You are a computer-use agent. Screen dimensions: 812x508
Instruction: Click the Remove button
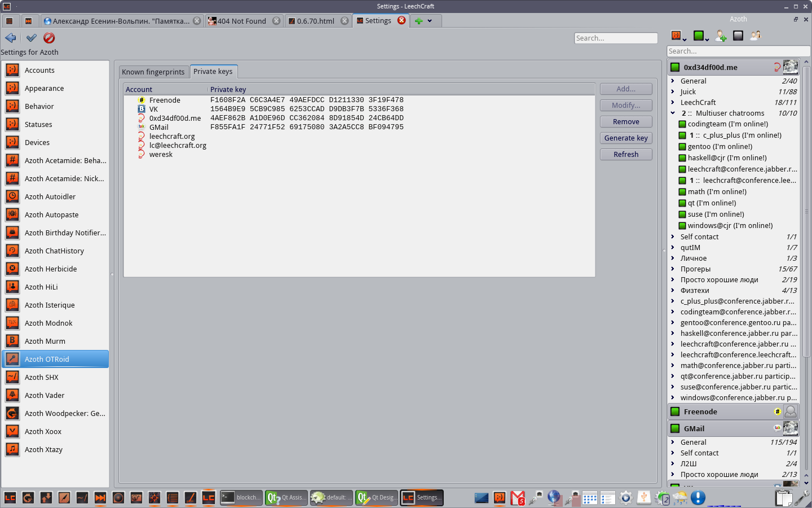pyautogui.click(x=626, y=122)
